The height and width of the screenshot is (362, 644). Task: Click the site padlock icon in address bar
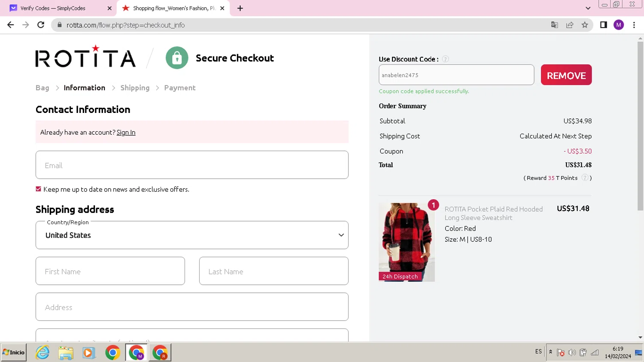[59, 25]
